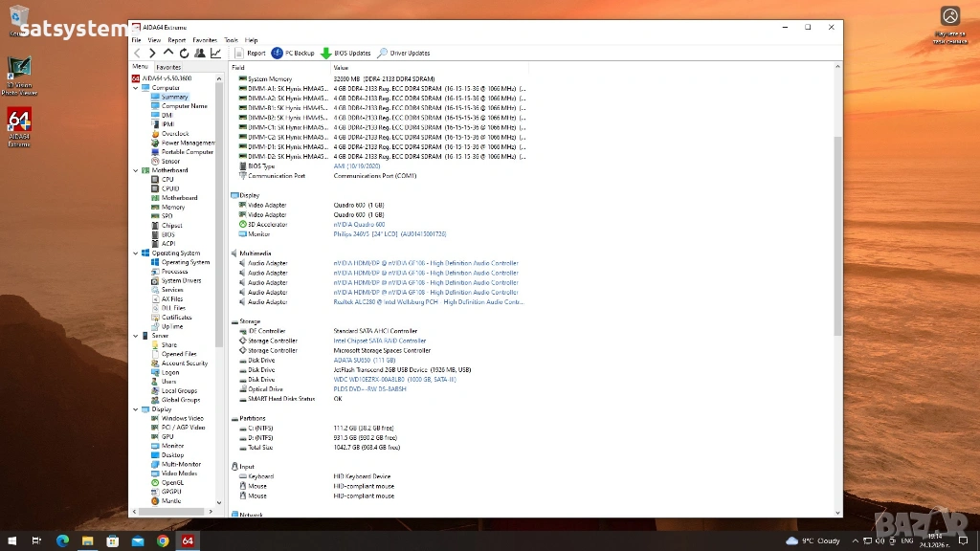Open Driver Updates tool
980x551 pixels.
coord(404,54)
